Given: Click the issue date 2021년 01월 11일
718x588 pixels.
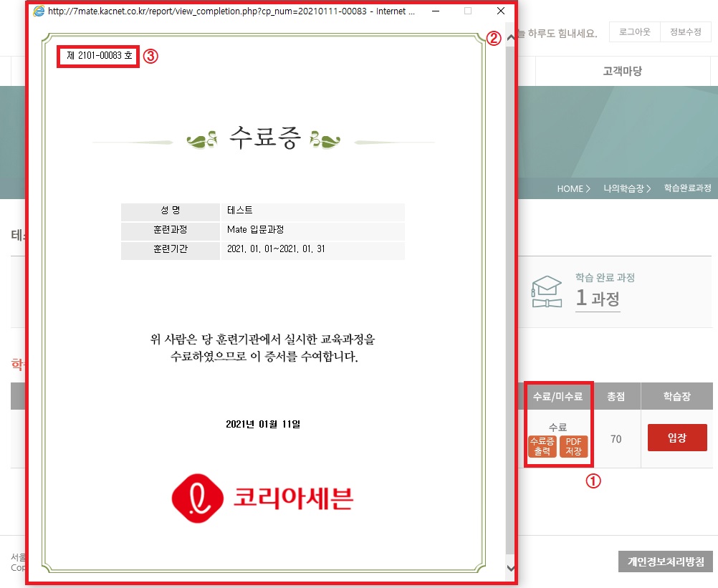Looking at the screenshot, I should tap(263, 424).
